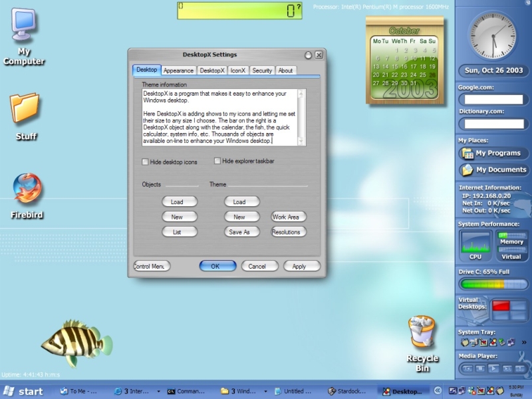This screenshot has height=399, width=532.
Task: Switch to the bottom-left virtual desktop
Action: pos(501,315)
